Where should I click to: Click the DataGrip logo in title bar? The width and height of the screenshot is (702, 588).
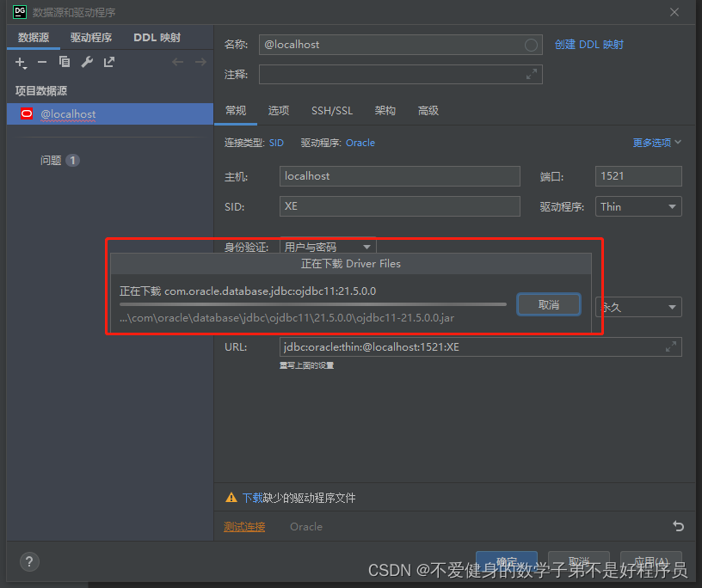(x=20, y=12)
